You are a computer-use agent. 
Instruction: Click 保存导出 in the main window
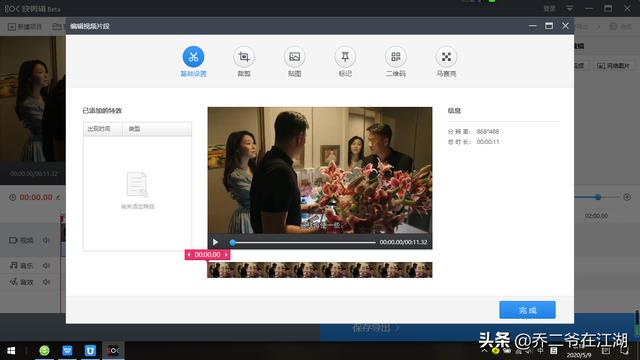pos(376,328)
